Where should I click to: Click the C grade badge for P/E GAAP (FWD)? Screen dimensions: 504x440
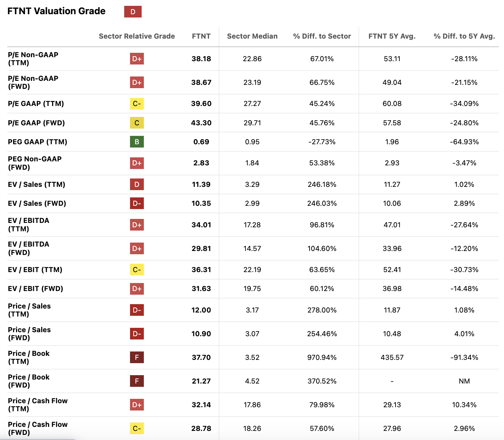[137, 123]
